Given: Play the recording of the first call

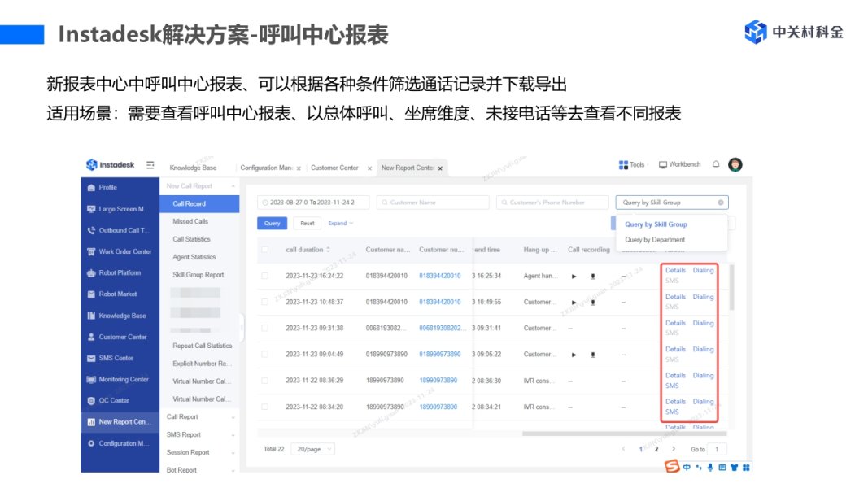Looking at the screenshot, I should click(574, 277).
